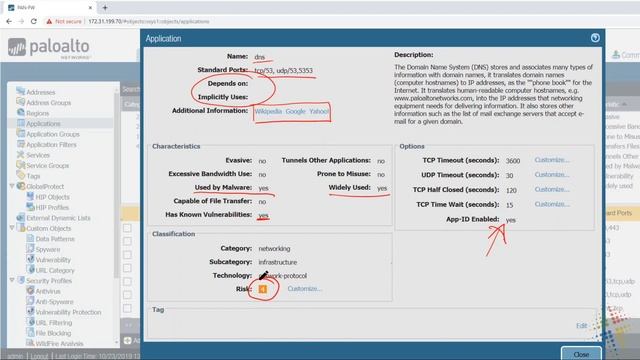Collapse the Security Profiles tree node
640x360 pixels.
point(12,280)
